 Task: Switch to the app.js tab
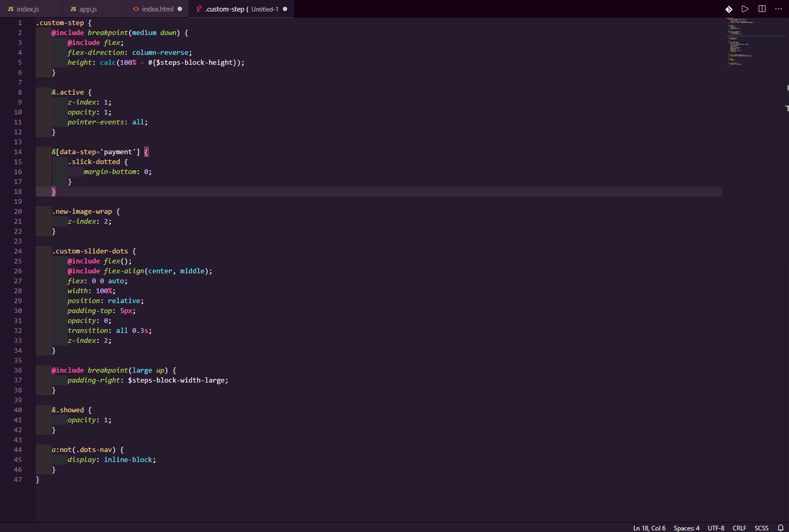[94, 9]
